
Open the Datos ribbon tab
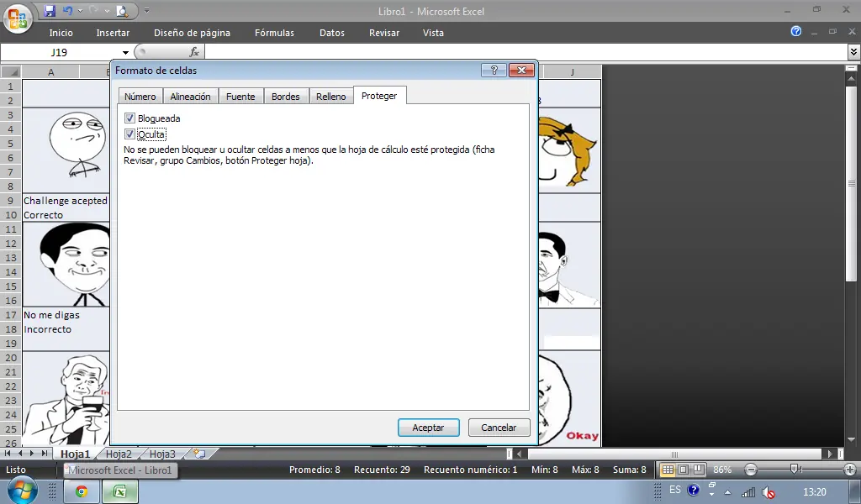tap(332, 33)
